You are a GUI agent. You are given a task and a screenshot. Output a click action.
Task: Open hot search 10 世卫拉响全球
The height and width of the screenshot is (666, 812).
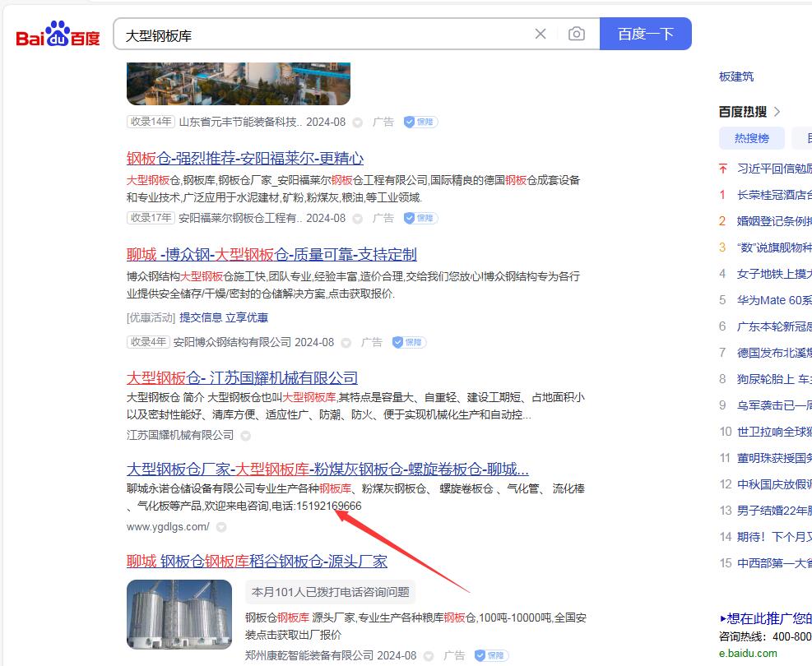click(x=774, y=432)
